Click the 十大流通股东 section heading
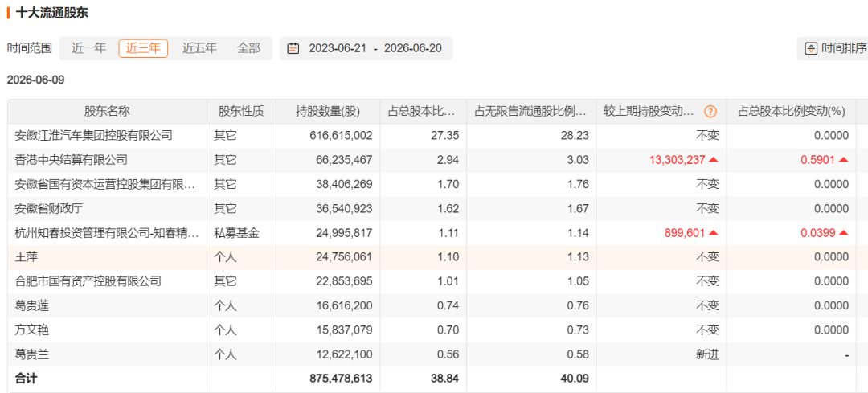The width and height of the screenshot is (868, 393). [52, 13]
